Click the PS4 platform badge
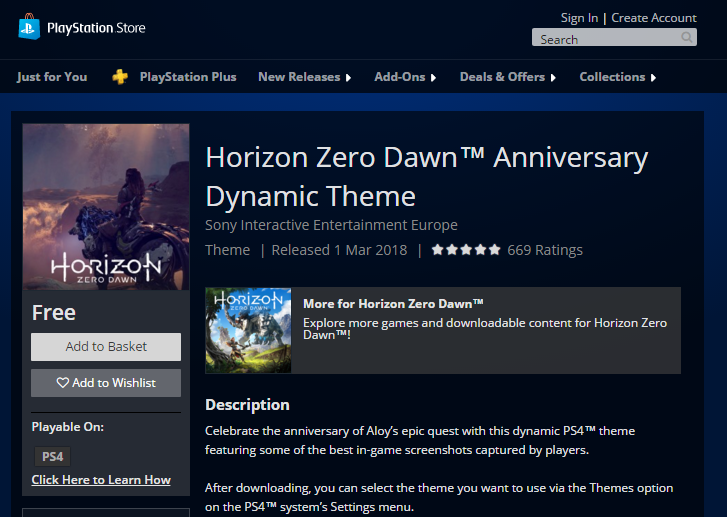The height and width of the screenshot is (517, 727). coord(52,457)
